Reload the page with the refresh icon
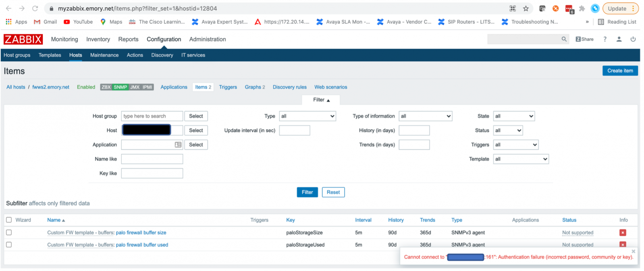The width and height of the screenshot is (644, 271). (35, 8)
